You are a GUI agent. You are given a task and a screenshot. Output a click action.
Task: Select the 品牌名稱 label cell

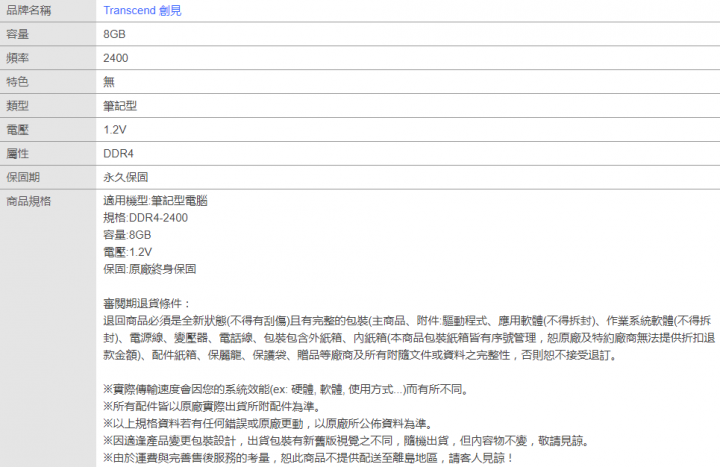click(x=48, y=11)
